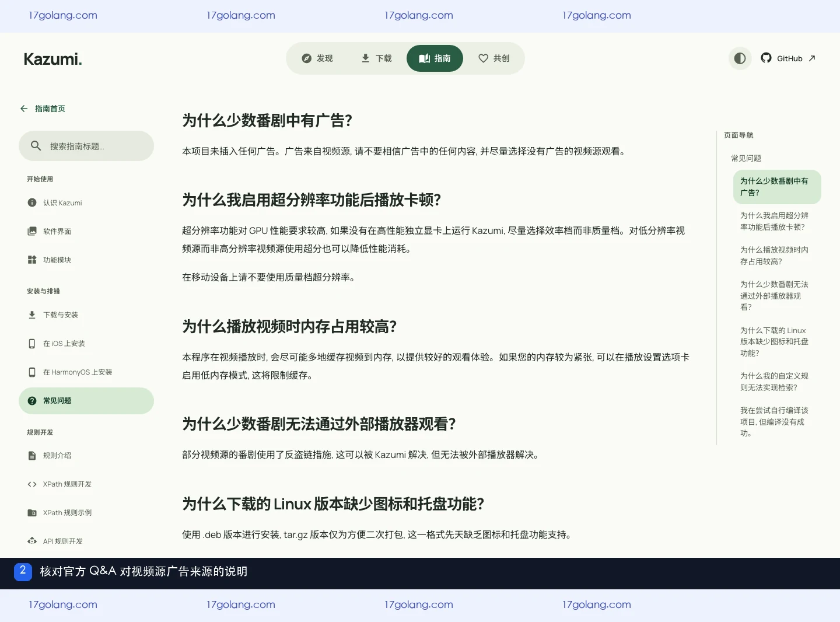Click heading 为什么下载的 Linux 版本缺少图标和托盘功能?
The width and height of the screenshot is (840, 622).
(333, 504)
